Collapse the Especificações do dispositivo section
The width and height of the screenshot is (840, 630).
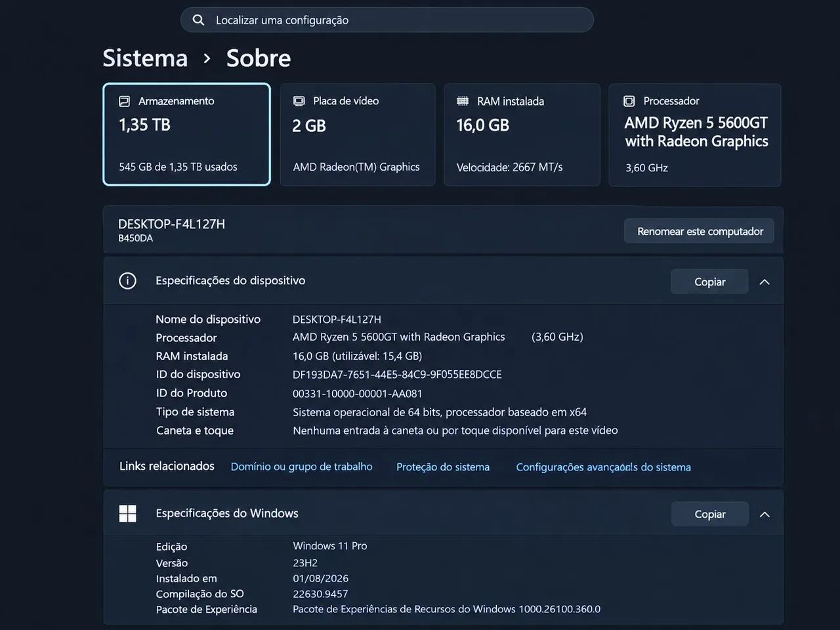(x=765, y=282)
